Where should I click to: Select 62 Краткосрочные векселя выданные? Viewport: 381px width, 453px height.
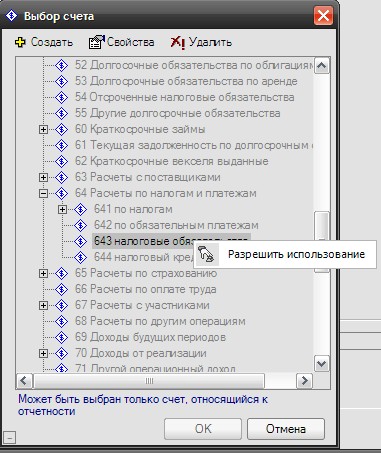coord(172,161)
